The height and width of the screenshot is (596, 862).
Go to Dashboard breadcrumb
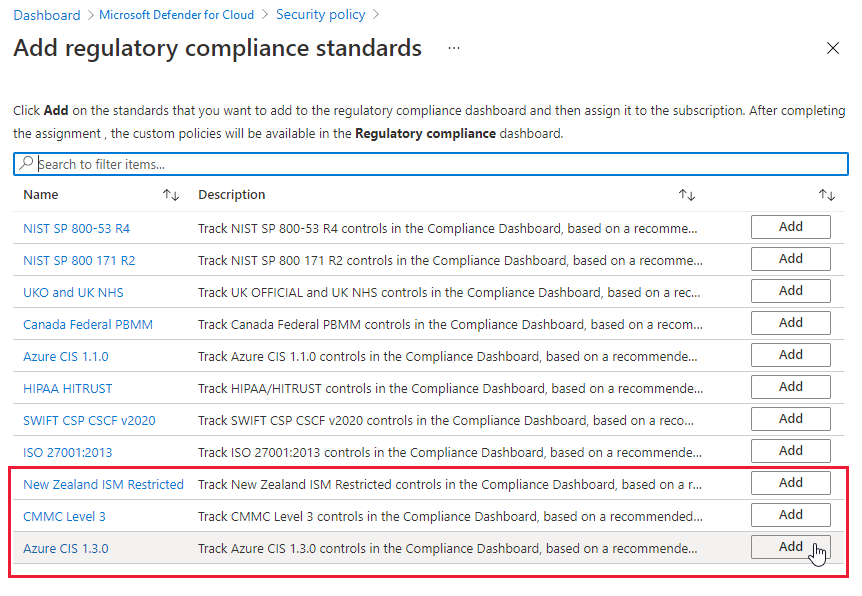47,15
